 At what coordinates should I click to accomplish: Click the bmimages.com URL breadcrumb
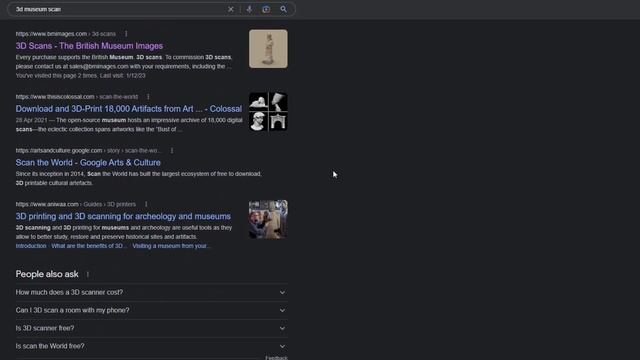coord(65,34)
